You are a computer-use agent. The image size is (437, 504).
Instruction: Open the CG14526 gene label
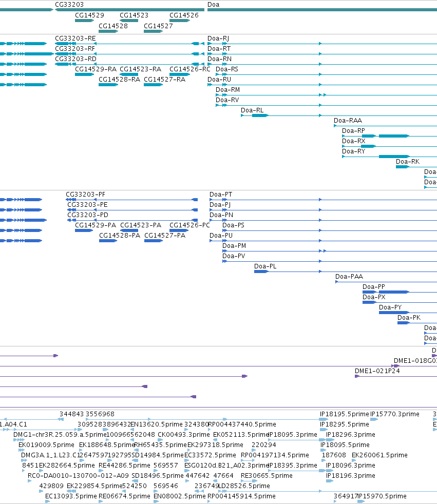click(x=184, y=15)
